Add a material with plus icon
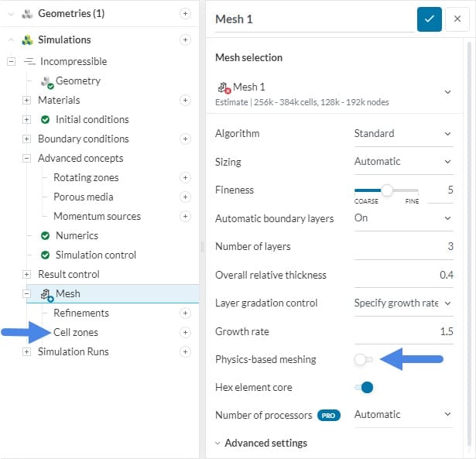The image size is (476, 459). (x=184, y=100)
